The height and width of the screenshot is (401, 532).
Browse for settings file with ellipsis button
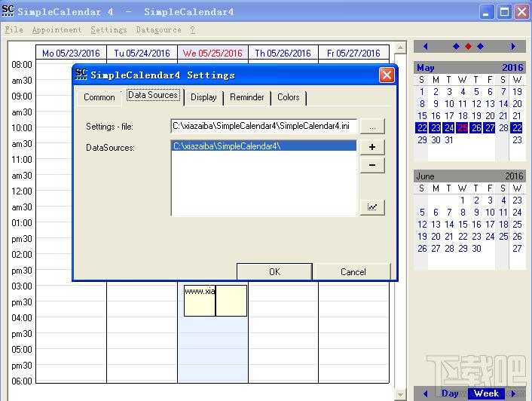coord(372,127)
